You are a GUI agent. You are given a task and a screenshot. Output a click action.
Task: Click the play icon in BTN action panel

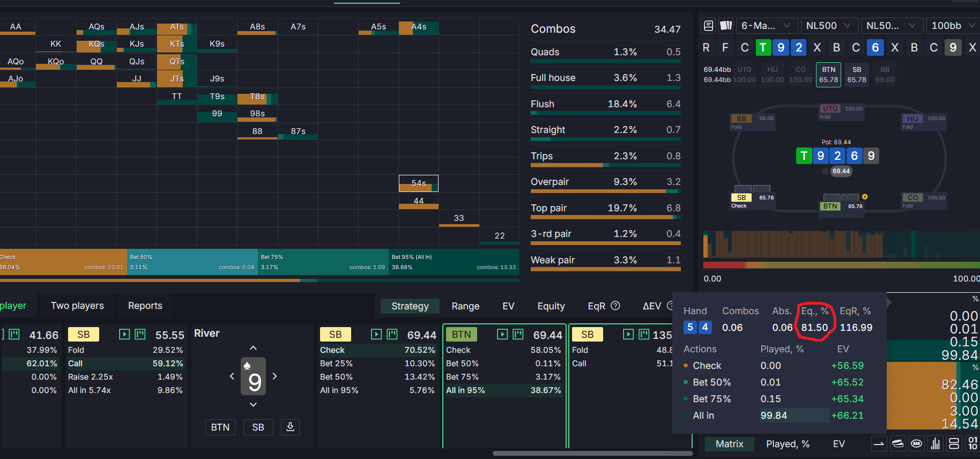click(502, 335)
